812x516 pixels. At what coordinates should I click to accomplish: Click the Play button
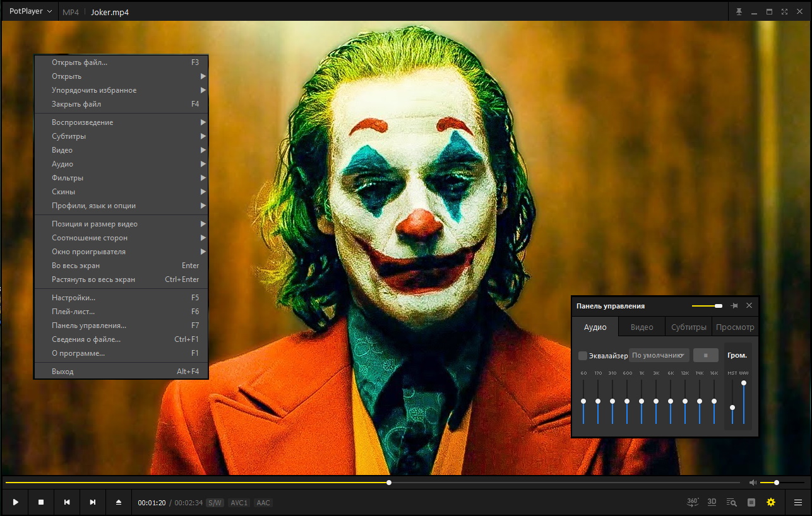click(15, 502)
